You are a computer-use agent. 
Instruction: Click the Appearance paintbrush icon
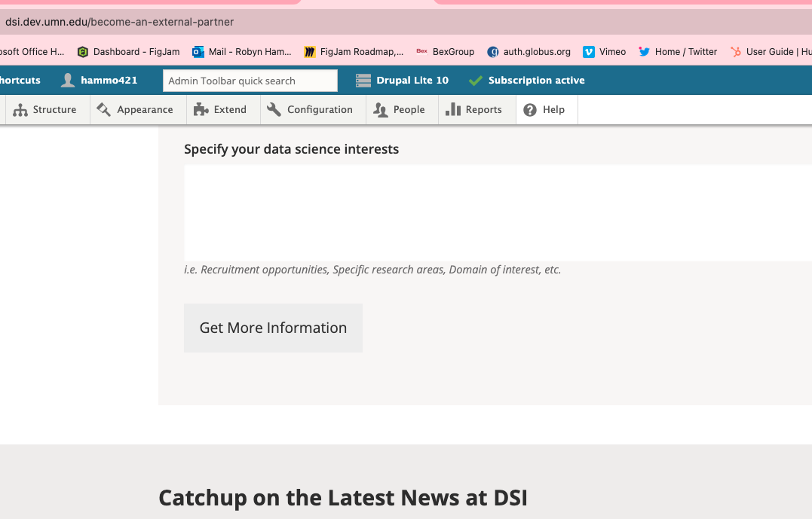coord(104,110)
